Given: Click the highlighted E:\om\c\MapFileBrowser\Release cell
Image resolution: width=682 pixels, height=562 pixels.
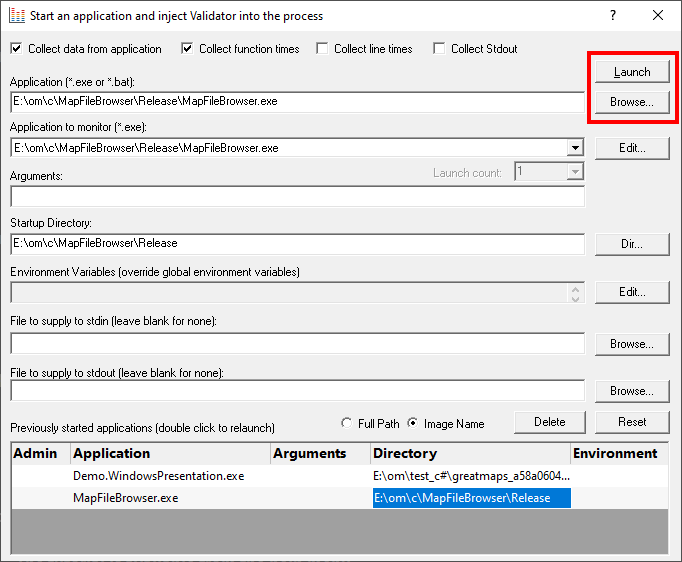Looking at the screenshot, I should click(x=471, y=498).
